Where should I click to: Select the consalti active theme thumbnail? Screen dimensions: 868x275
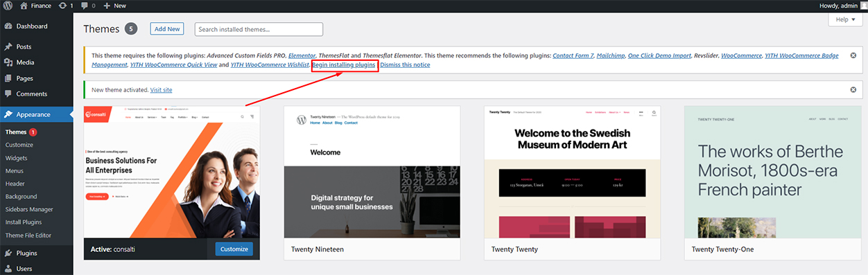[x=172, y=172]
